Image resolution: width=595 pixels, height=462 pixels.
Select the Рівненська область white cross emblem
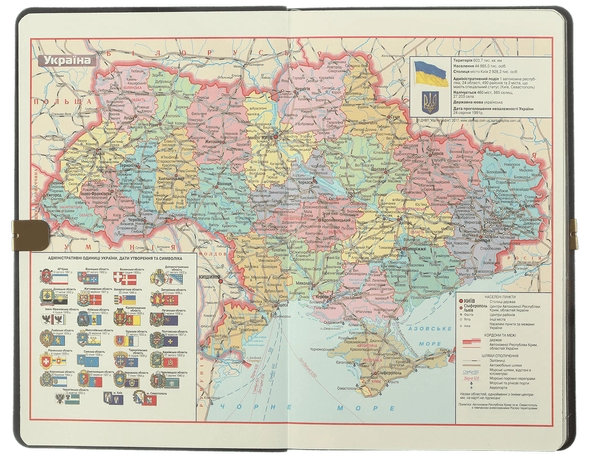[46, 361]
